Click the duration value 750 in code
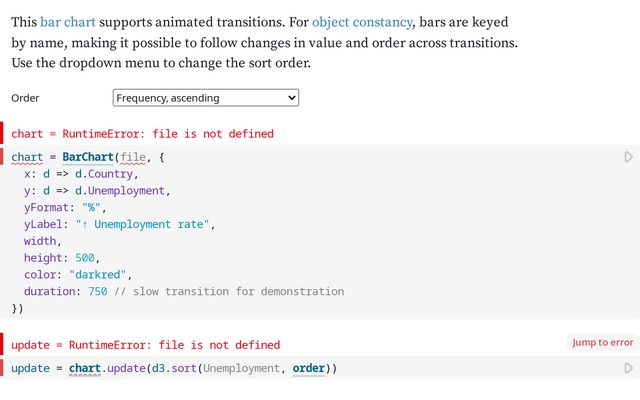 pyautogui.click(x=98, y=291)
